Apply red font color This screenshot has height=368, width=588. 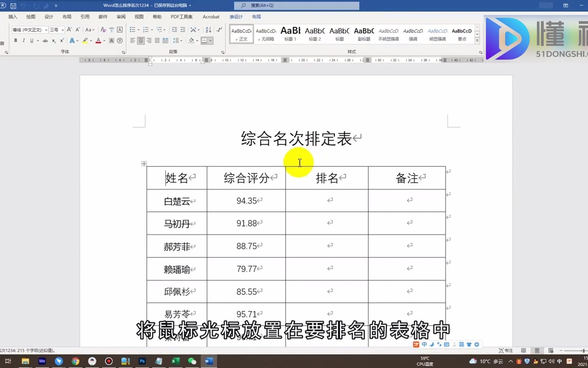(98, 41)
